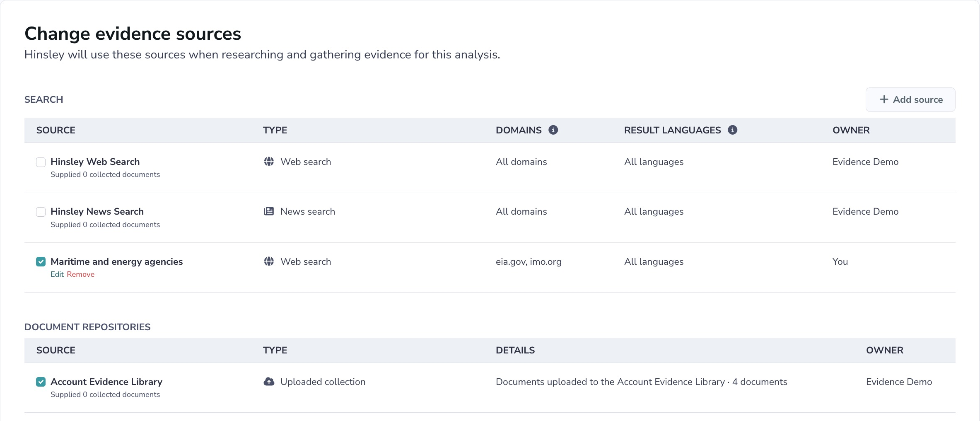Screen dimensions: 980x421
Task: Click All languages in Maritime agencies row
Action: pyautogui.click(x=654, y=261)
